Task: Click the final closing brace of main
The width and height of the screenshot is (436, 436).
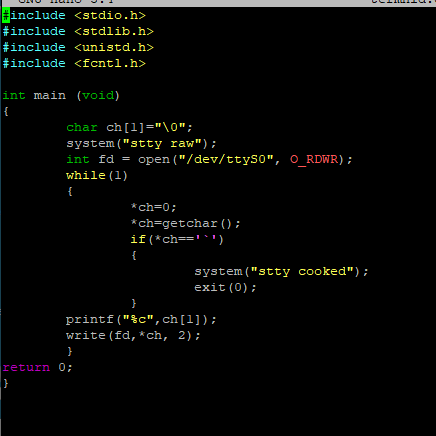Action: (x=6, y=383)
